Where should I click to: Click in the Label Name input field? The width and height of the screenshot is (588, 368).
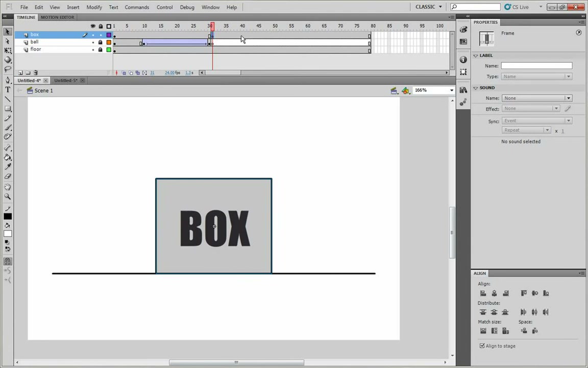pyautogui.click(x=536, y=66)
